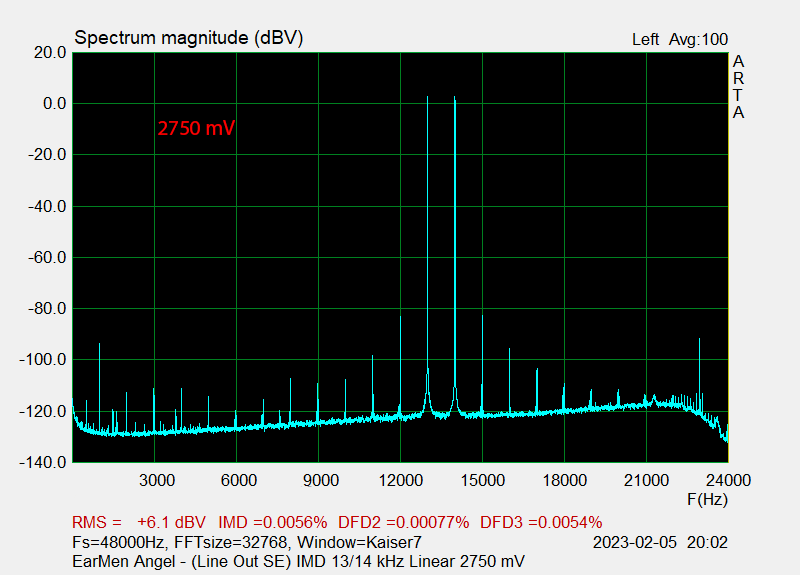
Task: Click the 'EarMen Angel - (Line Out SE)' caption
Action: 182,561
